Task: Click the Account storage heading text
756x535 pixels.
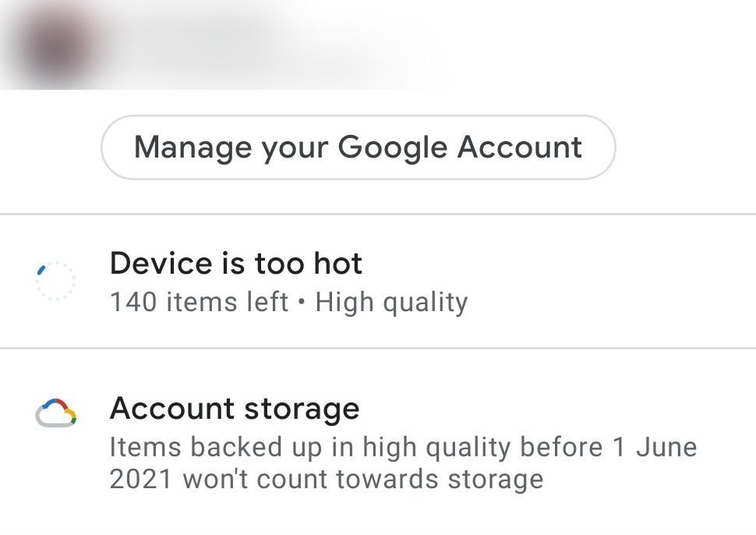Action: [235, 409]
